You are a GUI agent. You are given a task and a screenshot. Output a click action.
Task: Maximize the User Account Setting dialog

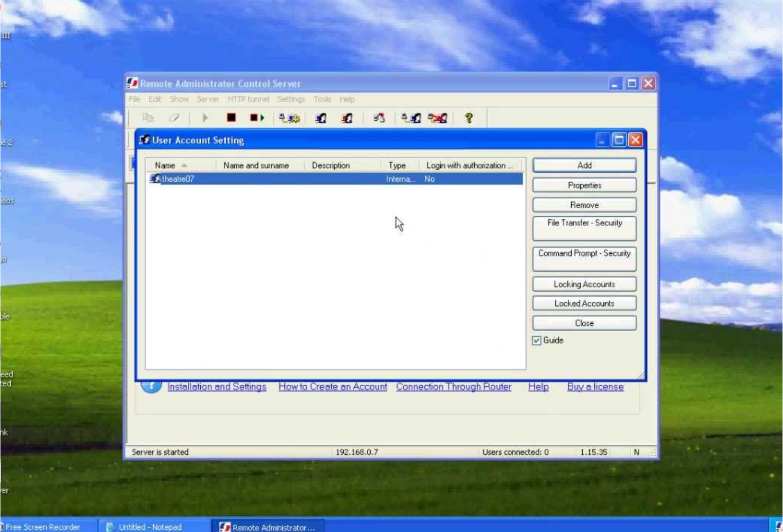[619, 140]
